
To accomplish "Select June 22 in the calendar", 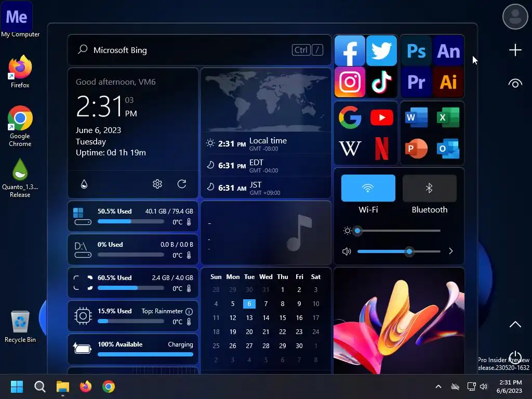I will point(282,332).
